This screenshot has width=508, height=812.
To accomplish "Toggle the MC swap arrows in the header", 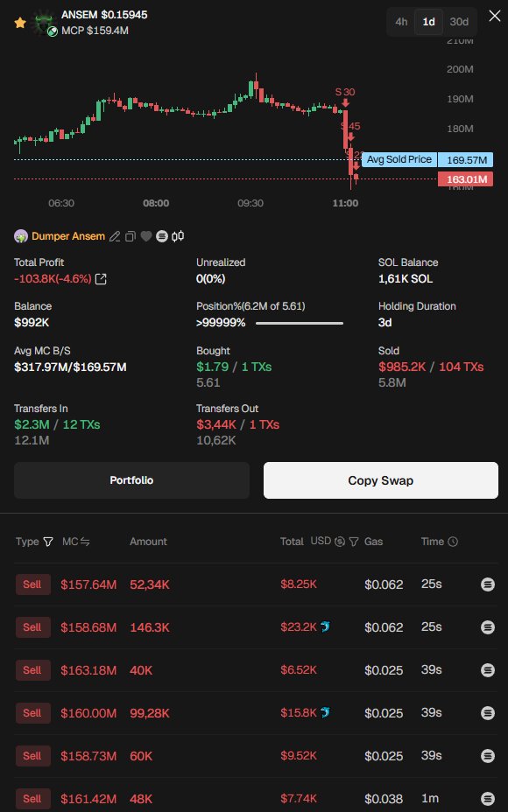I will click(x=85, y=542).
